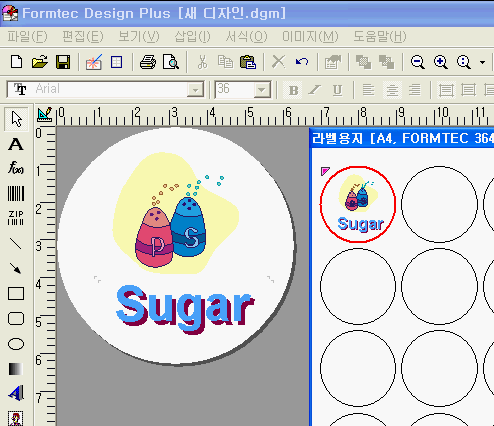Image resolution: width=494 pixels, height=426 pixels.
Task: Open the 보기(V) menu
Action: [x=139, y=36]
